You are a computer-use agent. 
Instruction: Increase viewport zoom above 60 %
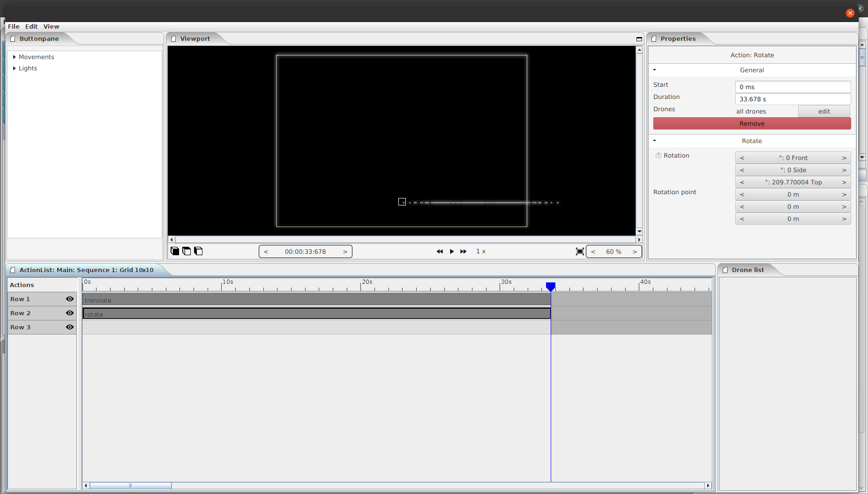(635, 251)
